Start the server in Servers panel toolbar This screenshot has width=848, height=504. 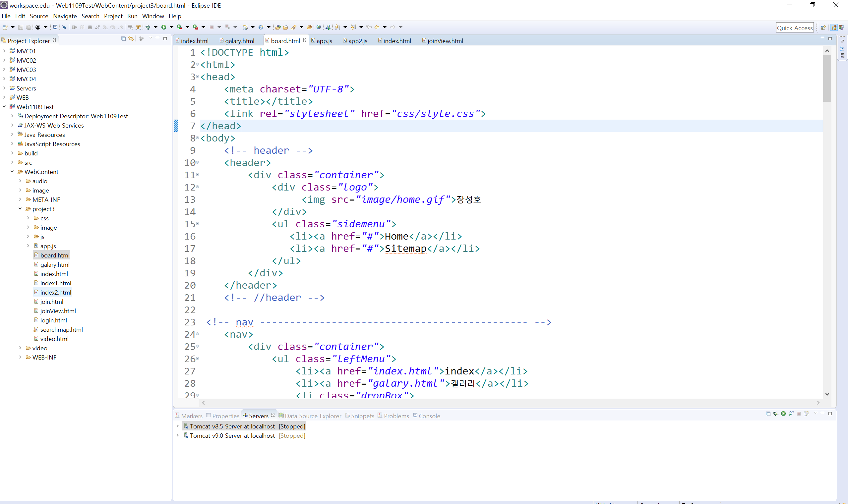point(783,414)
